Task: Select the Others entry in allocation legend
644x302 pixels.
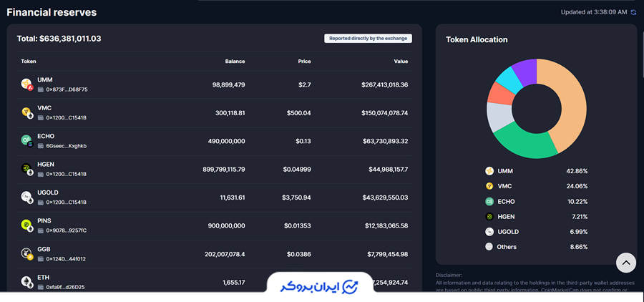Action: point(507,247)
